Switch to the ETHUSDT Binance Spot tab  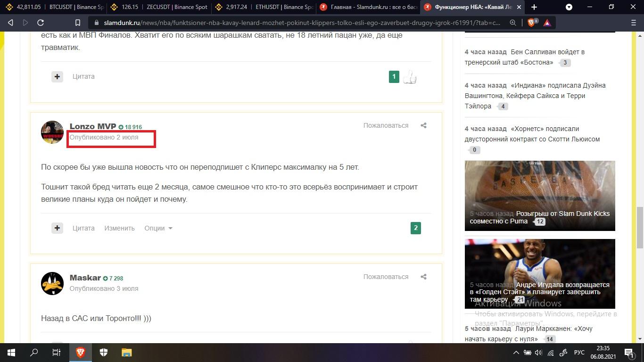click(264, 7)
